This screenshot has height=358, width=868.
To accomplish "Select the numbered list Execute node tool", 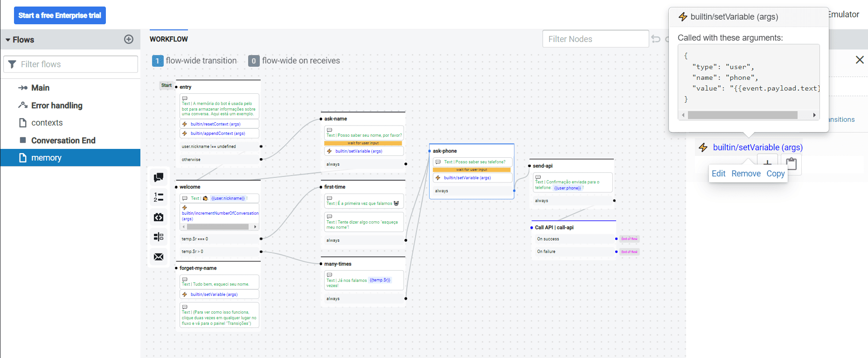I will click(159, 197).
